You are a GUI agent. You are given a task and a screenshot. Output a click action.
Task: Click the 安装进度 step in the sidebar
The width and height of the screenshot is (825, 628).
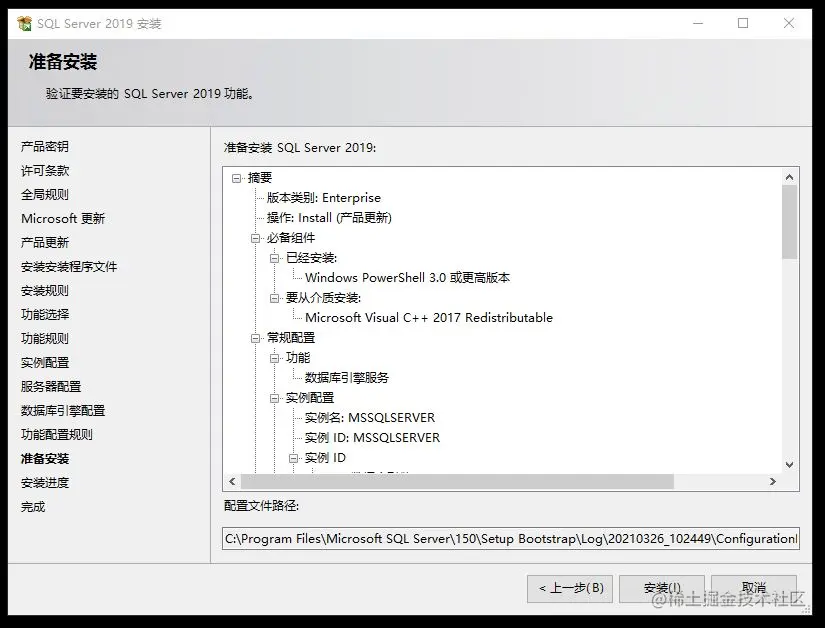(x=45, y=483)
